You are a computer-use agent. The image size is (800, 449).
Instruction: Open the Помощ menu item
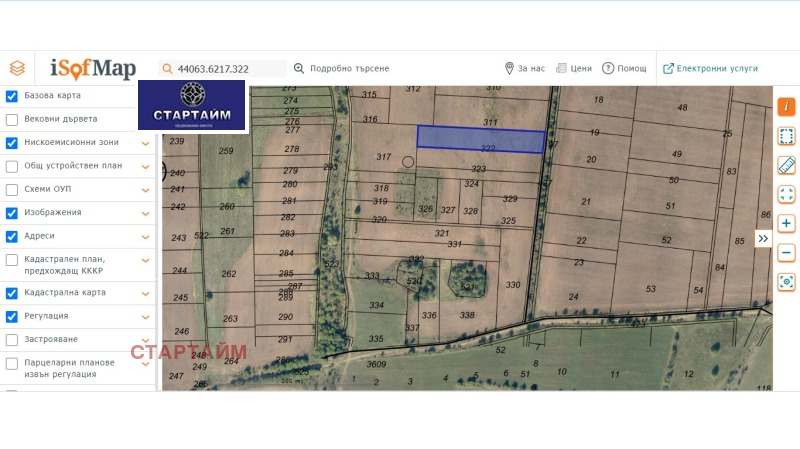click(624, 68)
